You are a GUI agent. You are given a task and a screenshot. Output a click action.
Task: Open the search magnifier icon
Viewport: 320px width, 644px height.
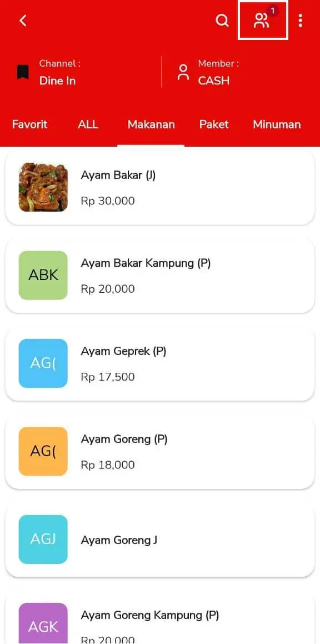222,21
